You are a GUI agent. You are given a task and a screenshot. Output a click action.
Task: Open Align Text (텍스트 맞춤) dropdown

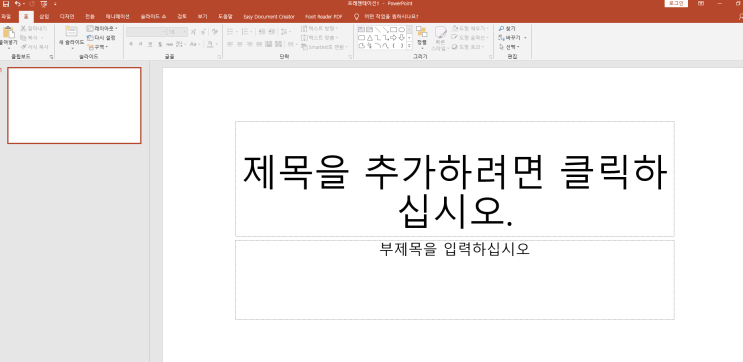pos(319,37)
